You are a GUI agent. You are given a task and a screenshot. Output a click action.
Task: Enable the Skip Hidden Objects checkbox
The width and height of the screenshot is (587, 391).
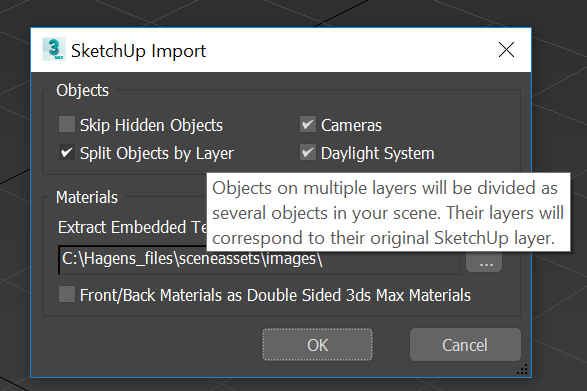67,124
